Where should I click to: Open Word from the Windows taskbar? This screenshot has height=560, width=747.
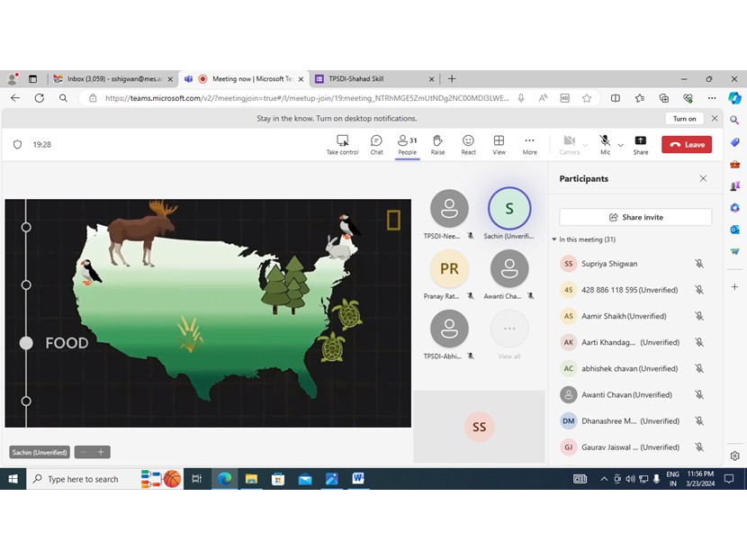tap(357, 479)
